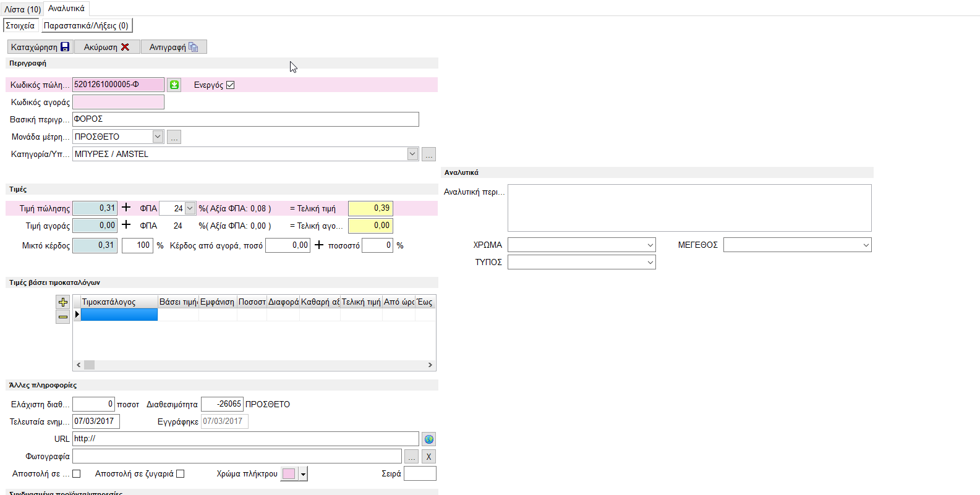
Task: Enable the Αποστολή σε ζυγαριά checkbox
Action: point(181,474)
